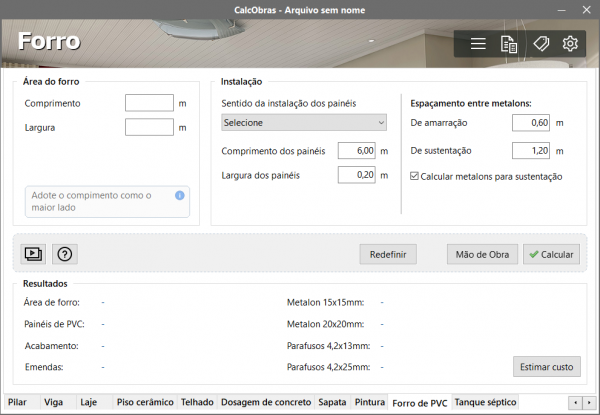Go to the Tanque séptico tab
This screenshot has width=600, height=415.
(484, 402)
